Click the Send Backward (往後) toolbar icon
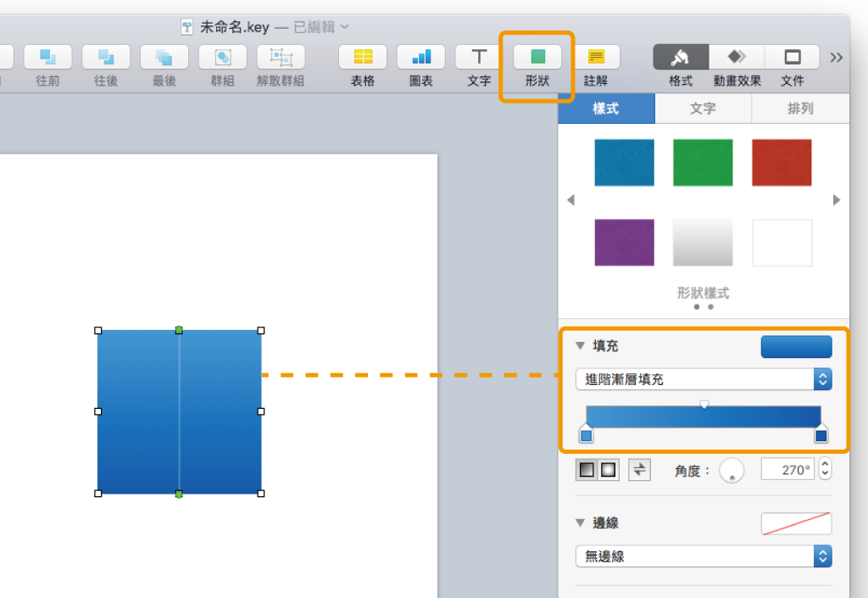Screen dimensions: 868x598 (x=106, y=57)
